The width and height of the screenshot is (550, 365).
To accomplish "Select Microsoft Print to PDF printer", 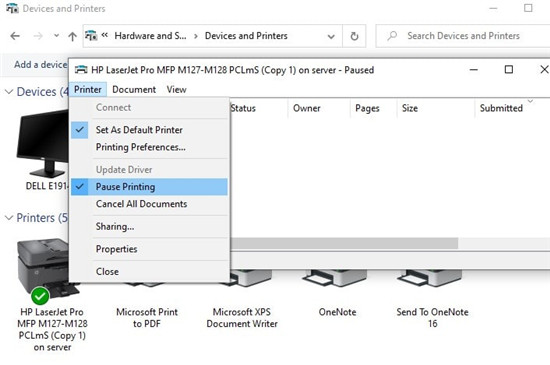I will [x=147, y=317].
